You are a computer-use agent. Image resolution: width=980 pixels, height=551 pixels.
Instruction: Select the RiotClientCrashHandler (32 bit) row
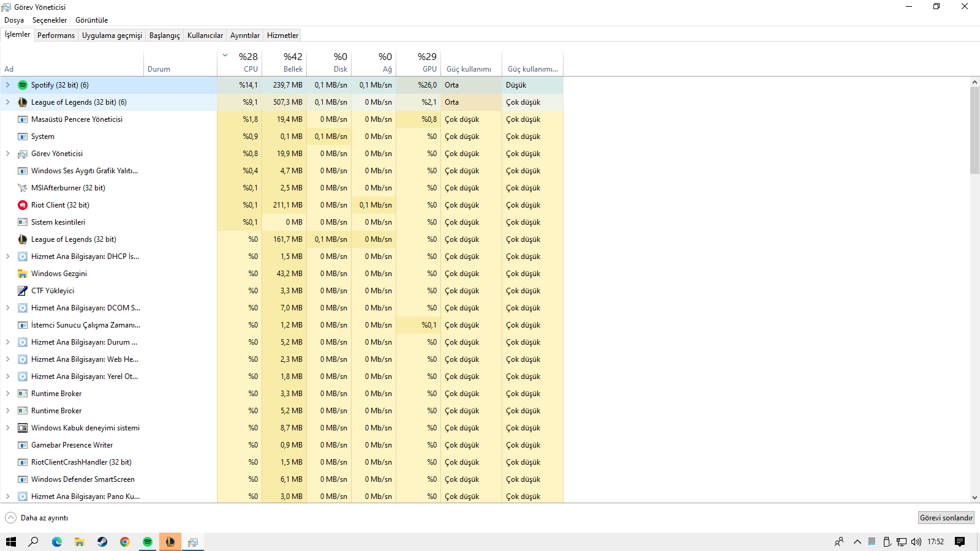pos(282,462)
